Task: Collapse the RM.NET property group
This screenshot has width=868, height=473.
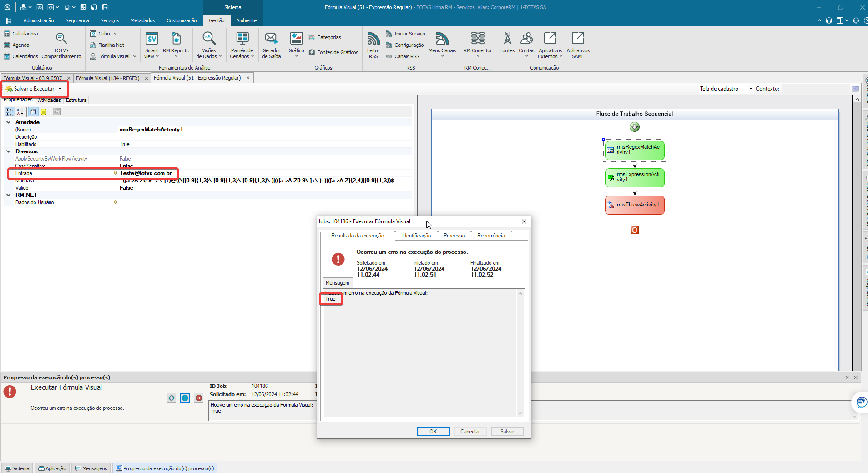Action: pos(8,195)
